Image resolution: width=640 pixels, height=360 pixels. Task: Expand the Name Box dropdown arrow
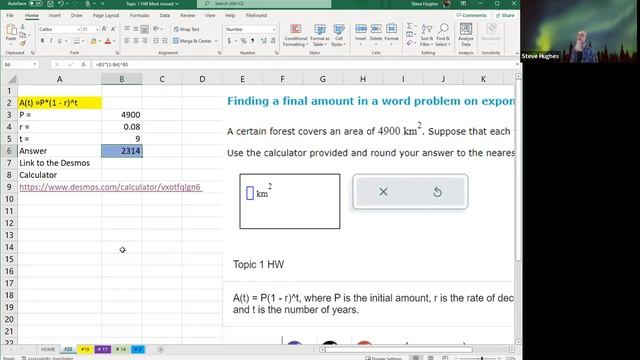coord(34,64)
